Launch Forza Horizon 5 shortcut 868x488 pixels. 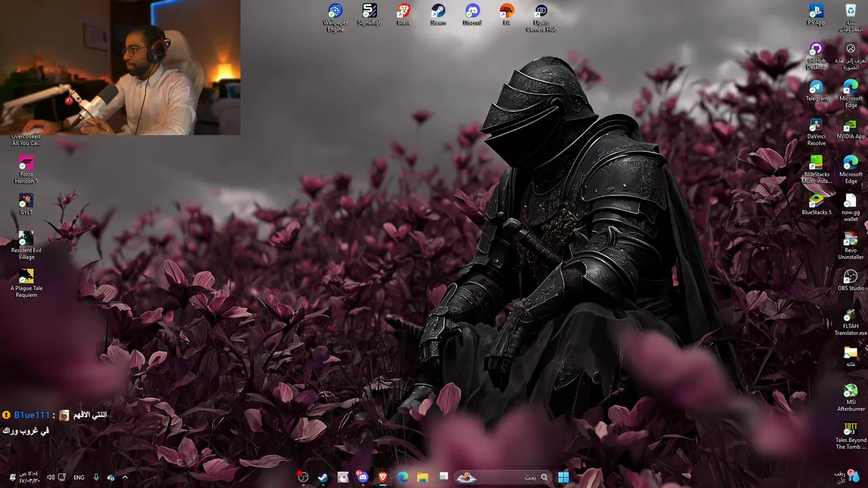26,170
